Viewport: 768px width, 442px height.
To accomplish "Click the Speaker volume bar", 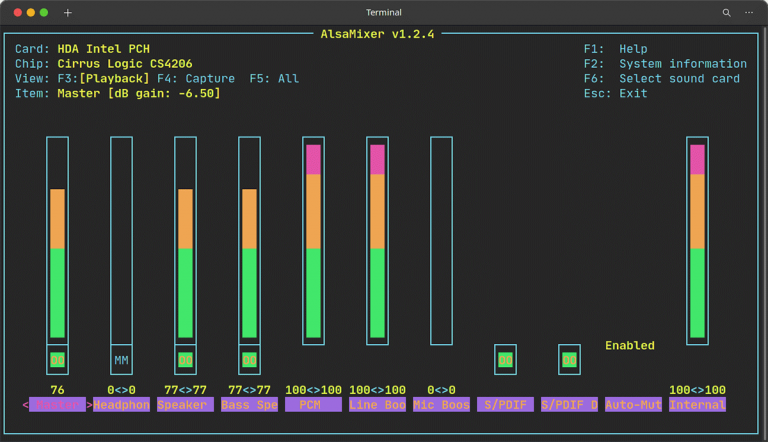I will coord(185,241).
